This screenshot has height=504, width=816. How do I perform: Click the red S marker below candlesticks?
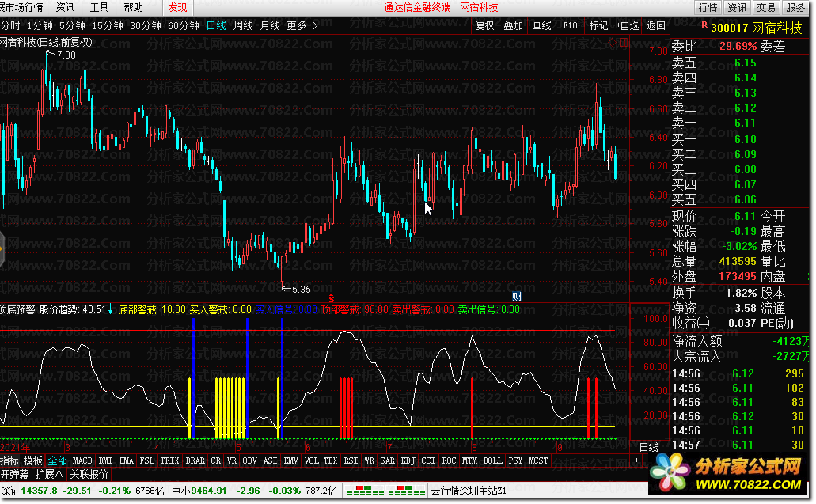(x=331, y=298)
